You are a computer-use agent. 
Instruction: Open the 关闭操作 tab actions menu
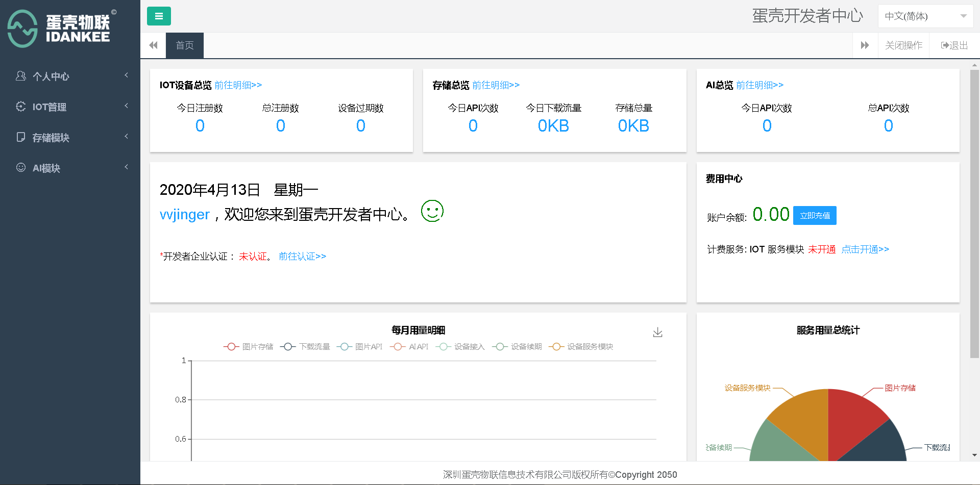903,45
